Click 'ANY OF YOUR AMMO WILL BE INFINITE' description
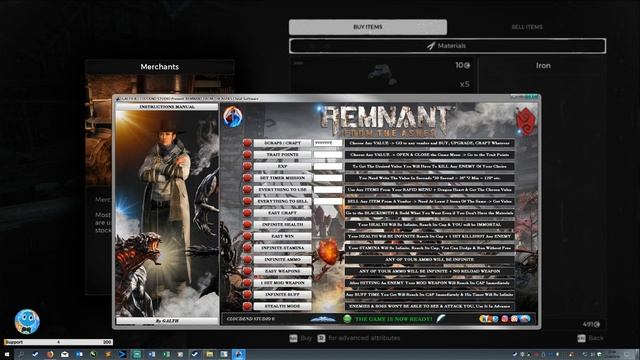This screenshot has width=640, height=360. [429, 260]
